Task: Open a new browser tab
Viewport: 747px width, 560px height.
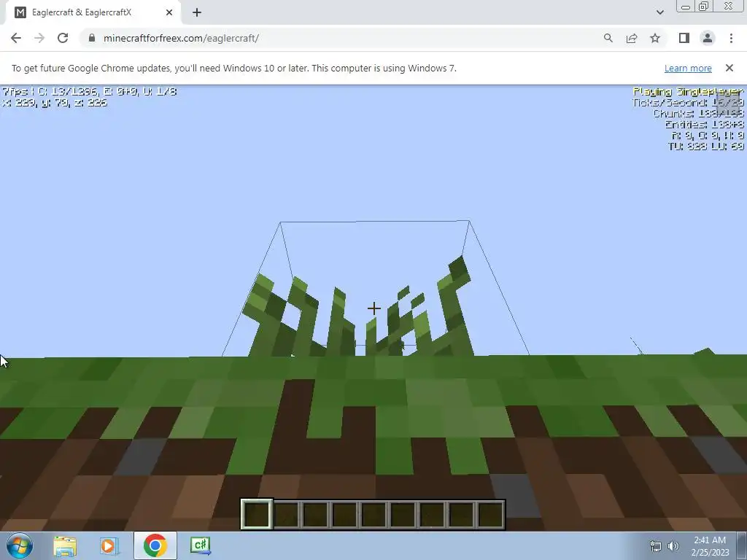Action: (197, 12)
